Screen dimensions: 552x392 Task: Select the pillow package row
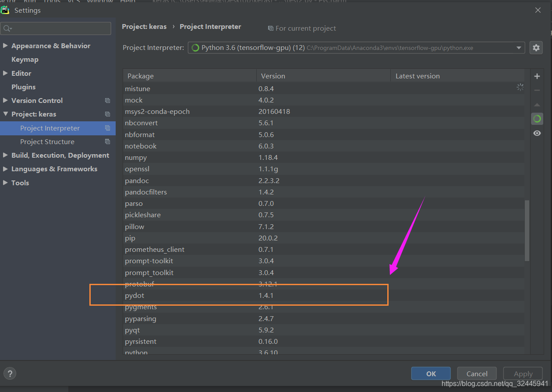[x=324, y=227]
